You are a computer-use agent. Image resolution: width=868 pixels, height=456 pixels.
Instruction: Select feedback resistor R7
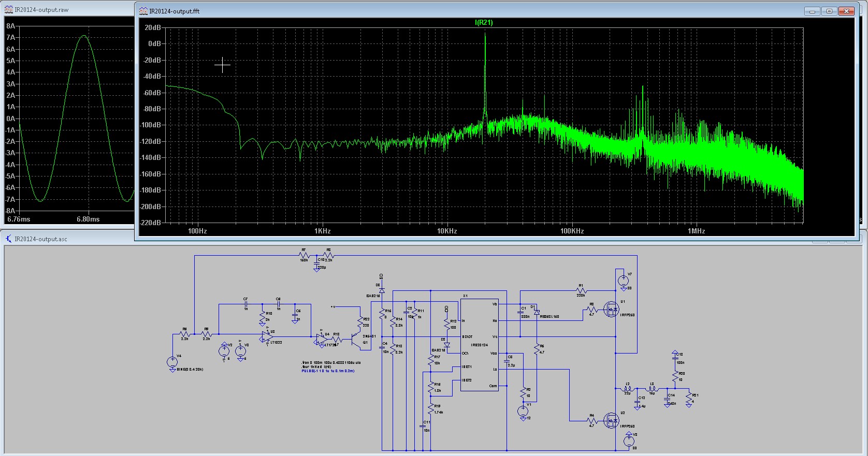(304, 255)
